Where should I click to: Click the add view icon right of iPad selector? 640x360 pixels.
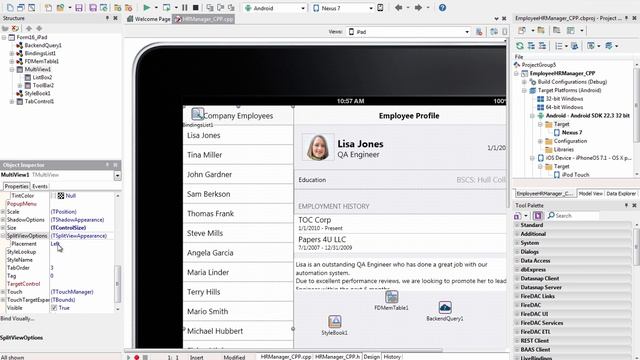pyautogui.click(x=479, y=31)
